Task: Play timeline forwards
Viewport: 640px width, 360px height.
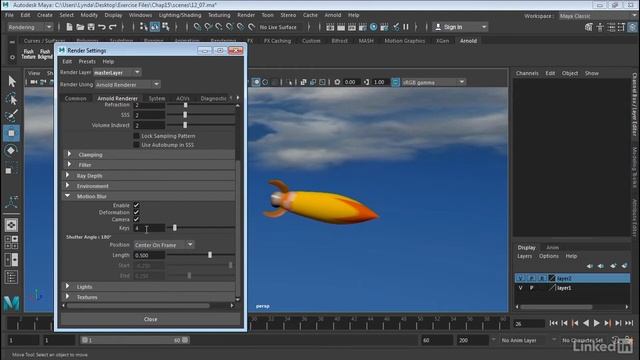Action: click(x=596, y=323)
